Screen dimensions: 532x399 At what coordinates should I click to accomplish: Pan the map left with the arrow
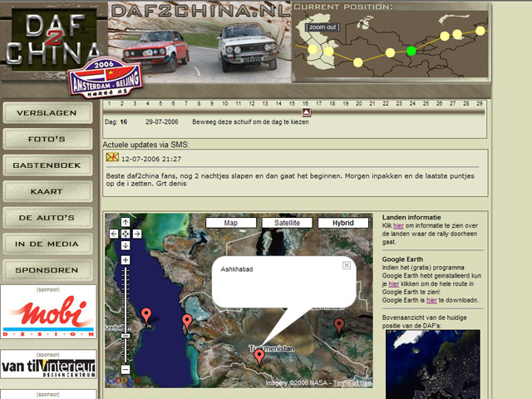click(114, 234)
